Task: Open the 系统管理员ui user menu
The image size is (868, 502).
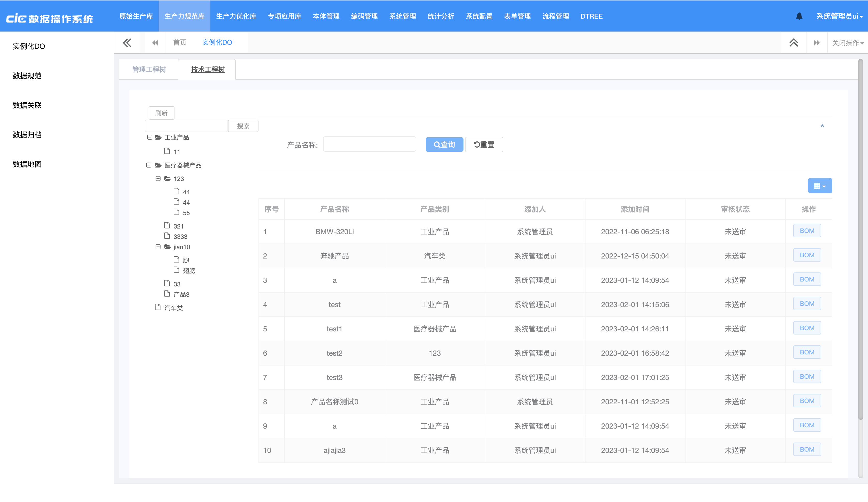Action: click(x=839, y=16)
